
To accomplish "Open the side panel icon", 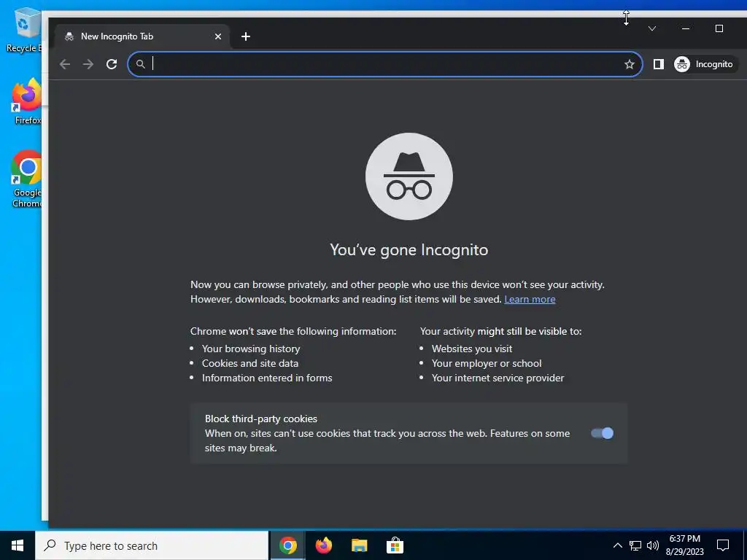I will tap(659, 64).
